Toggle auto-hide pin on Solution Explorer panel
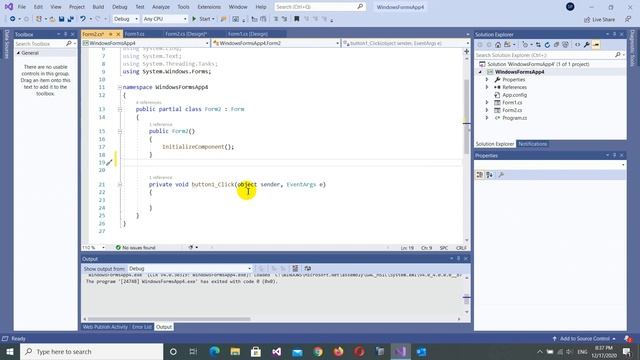The height and width of the screenshot is (360, 640). (x=614, y=34)
